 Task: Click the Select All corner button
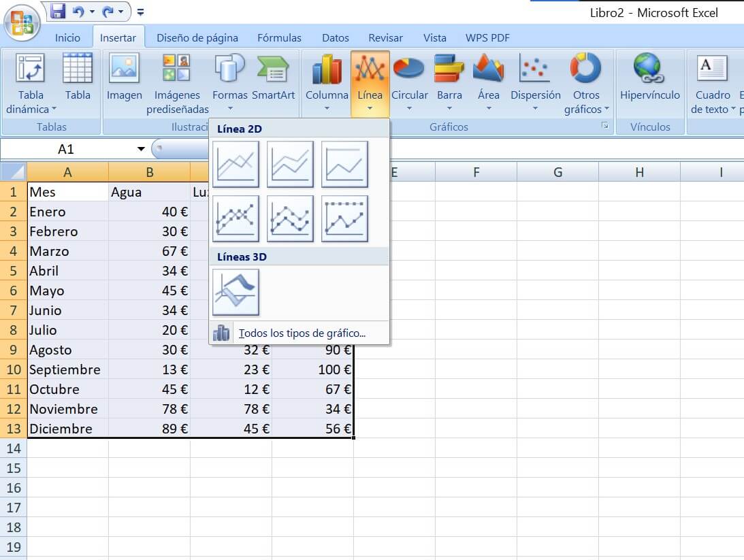(14, 171)
